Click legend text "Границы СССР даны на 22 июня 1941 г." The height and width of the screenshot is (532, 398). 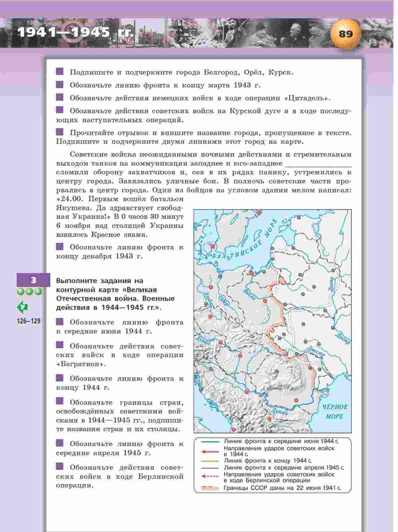282,488
